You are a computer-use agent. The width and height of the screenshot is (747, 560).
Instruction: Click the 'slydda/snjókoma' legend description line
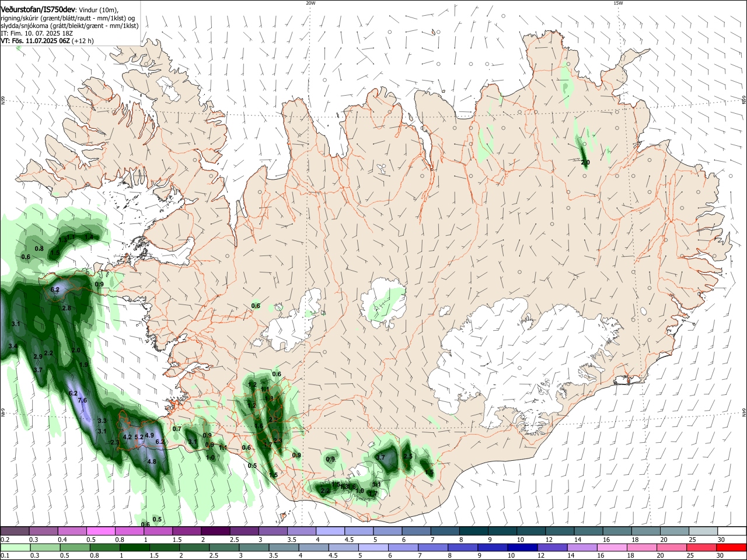click(69, 26)
